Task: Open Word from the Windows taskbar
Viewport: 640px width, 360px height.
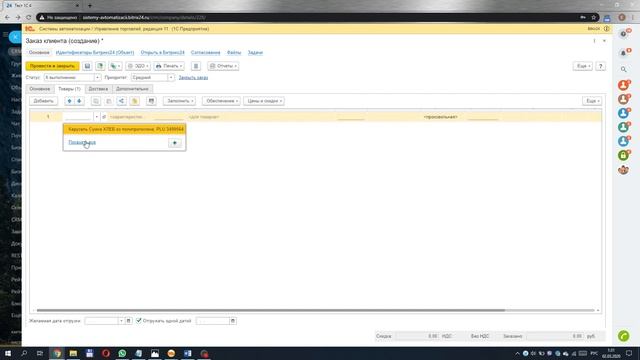Action: (x=187, y=353)
